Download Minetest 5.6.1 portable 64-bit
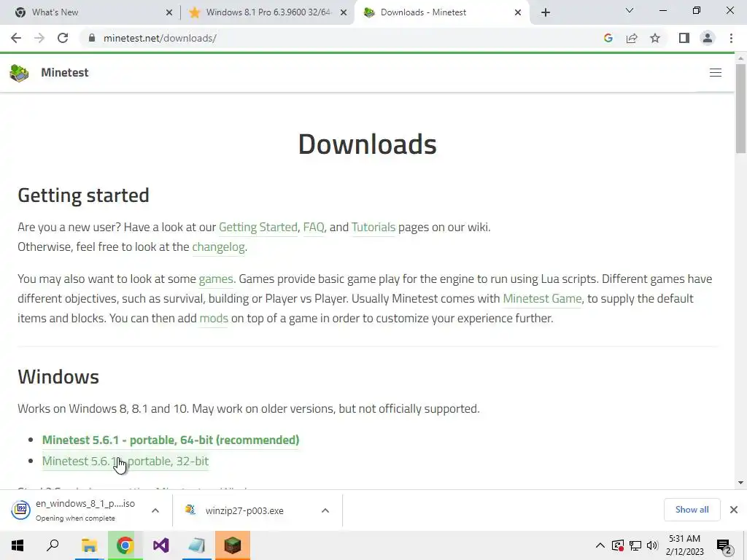747x560 pixels. pyautogui.click(x=171, y=440)
